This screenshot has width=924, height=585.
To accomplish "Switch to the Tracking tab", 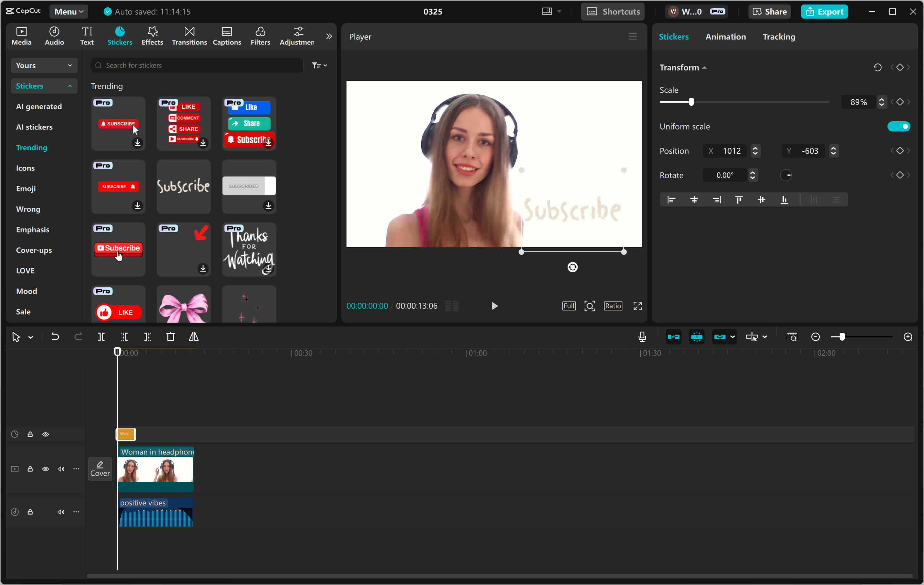I will [779, 37].
